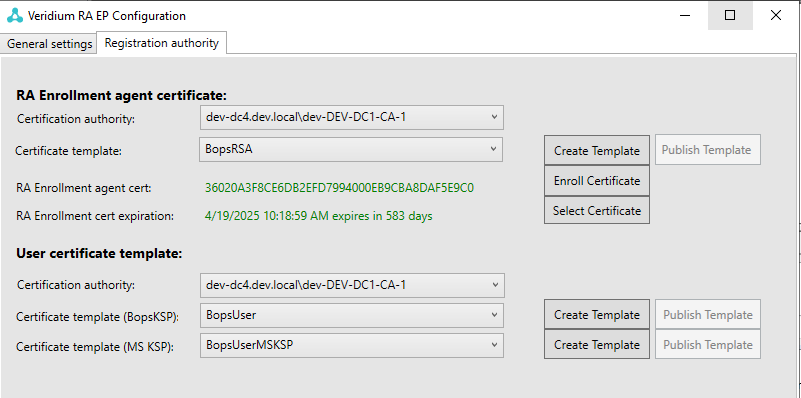
Task: Click Create Template for RA enrollment
Action: pos(597,150)
